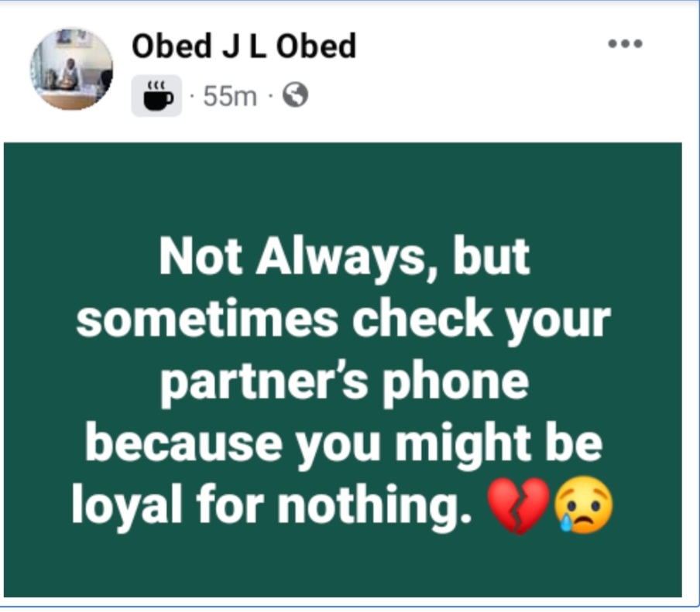Click the word "nothing." in the post
This screenshot has height=612, width=700.
pyautogui.click(x=374, y=505)
